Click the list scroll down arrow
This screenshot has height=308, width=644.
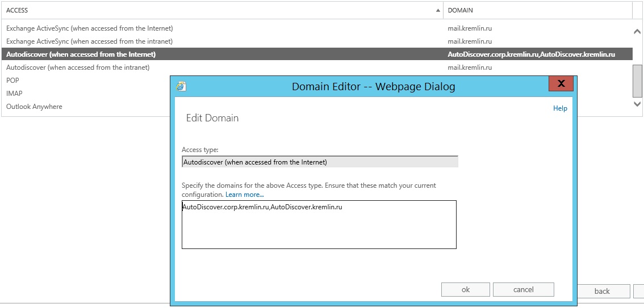637,104
